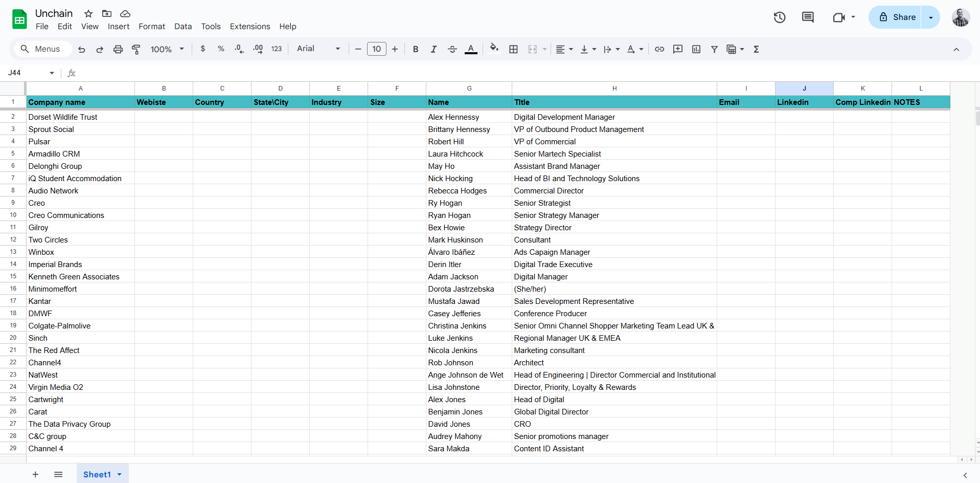The width and height of the screenshot is (980, 483).
Task: Expand the Share options arrow
Action: [x=931, y=17]
